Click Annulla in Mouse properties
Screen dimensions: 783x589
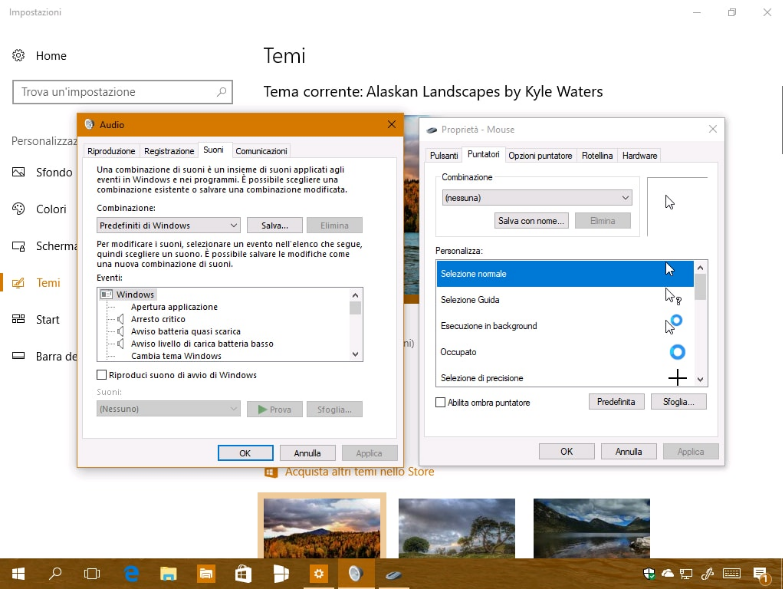click(629, 451)
